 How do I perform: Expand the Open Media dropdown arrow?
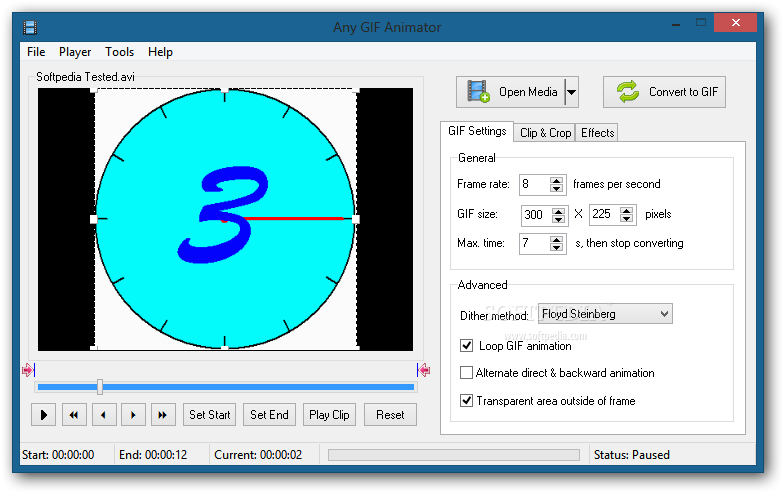[x=572, y=92]
